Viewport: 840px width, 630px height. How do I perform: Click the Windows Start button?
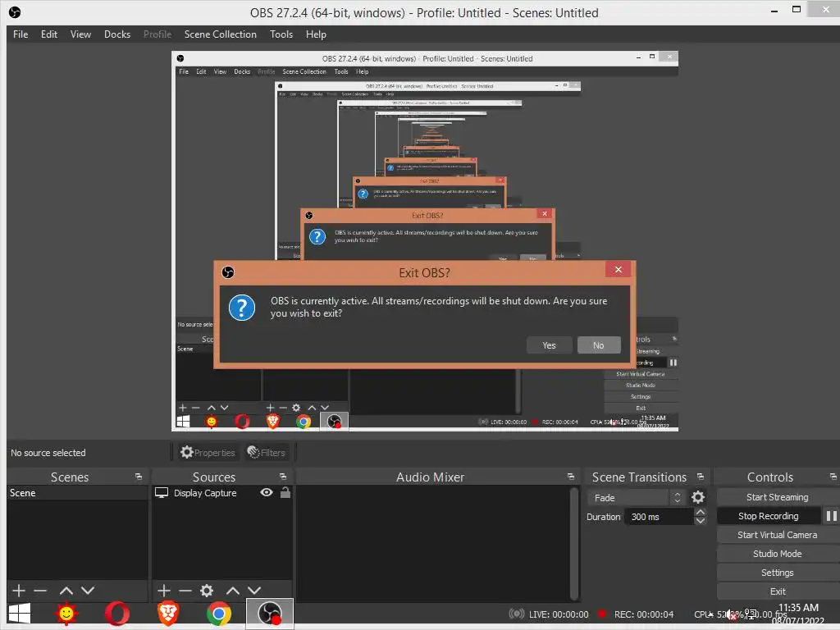pos(20,614)
